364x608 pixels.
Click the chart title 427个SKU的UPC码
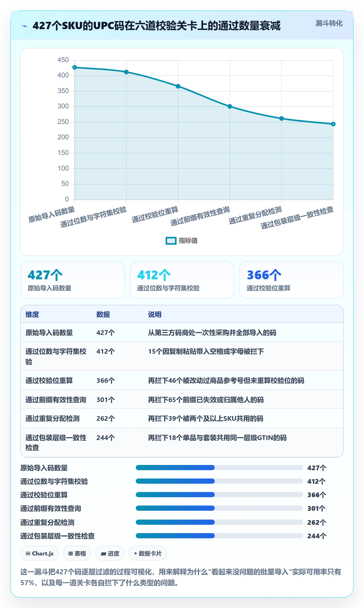(x=157, y=26)
